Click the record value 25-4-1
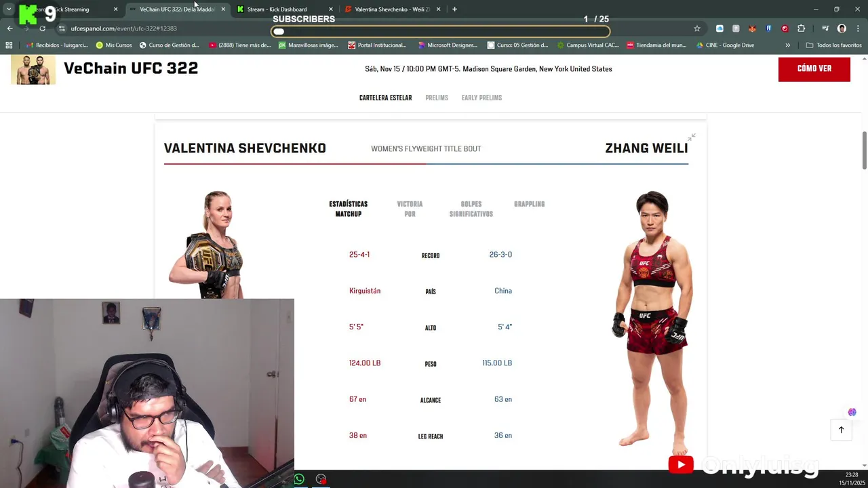 point(359,255)
